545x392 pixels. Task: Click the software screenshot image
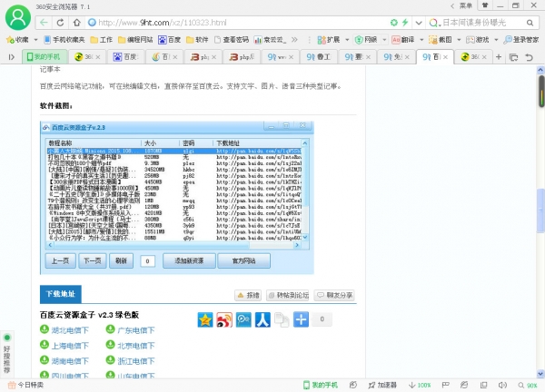(177, 198)
